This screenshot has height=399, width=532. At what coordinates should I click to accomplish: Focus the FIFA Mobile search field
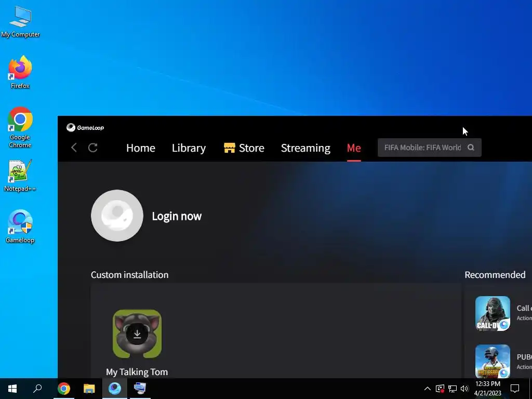pyautogui.click(x=430, y=148)
